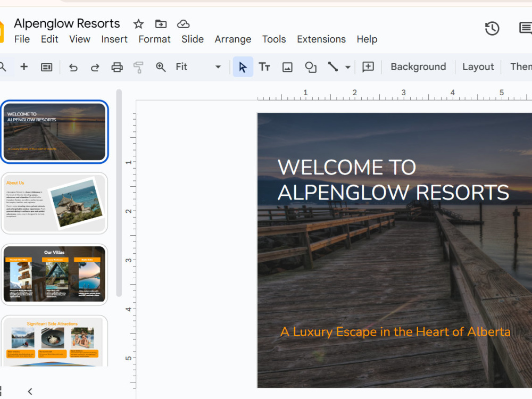The image size is (532, 399).
Task: Click the Zoom magnifier tool
Action: [x=161, y=67]
